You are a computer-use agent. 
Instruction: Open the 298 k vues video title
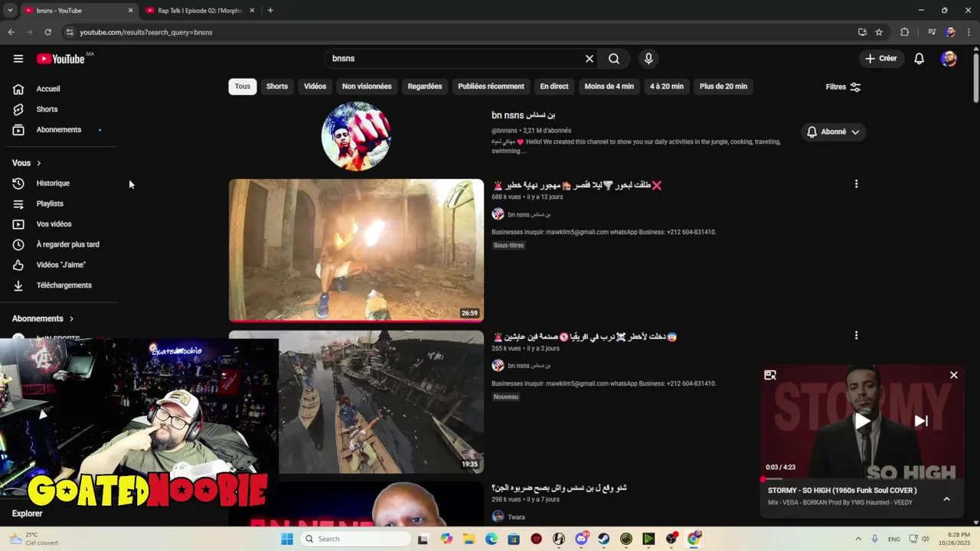coord(559,487)
